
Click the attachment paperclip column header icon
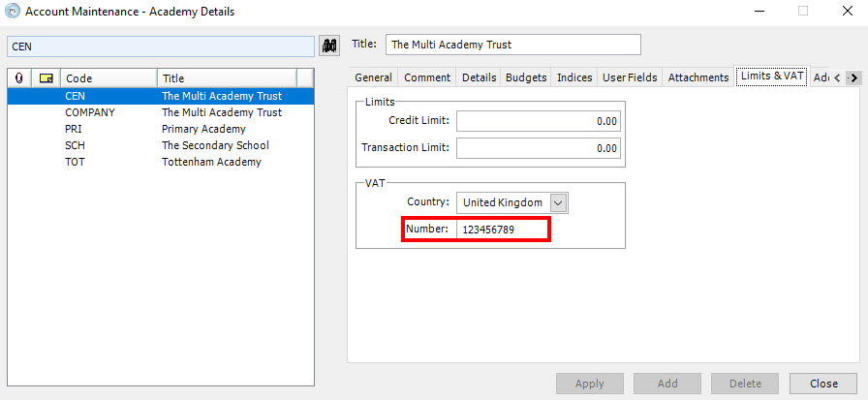click(x=19, y=77)
